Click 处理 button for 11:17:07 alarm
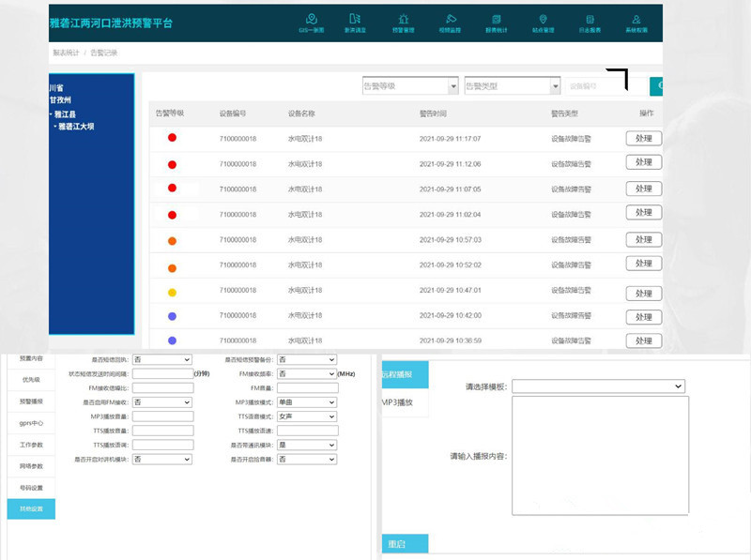 [x=643, y=138]
